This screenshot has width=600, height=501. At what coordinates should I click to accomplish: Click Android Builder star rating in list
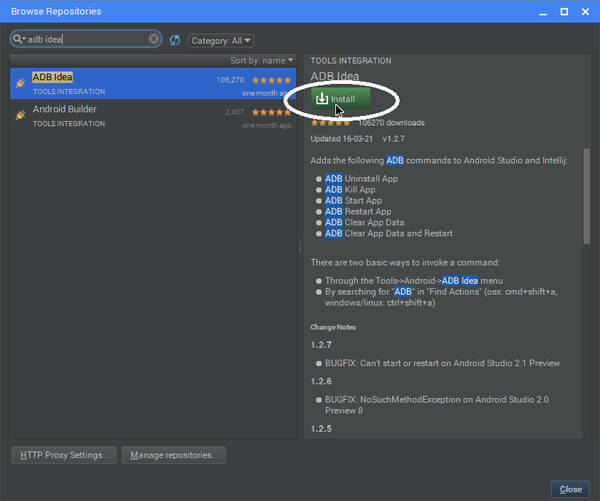(271, 112)
